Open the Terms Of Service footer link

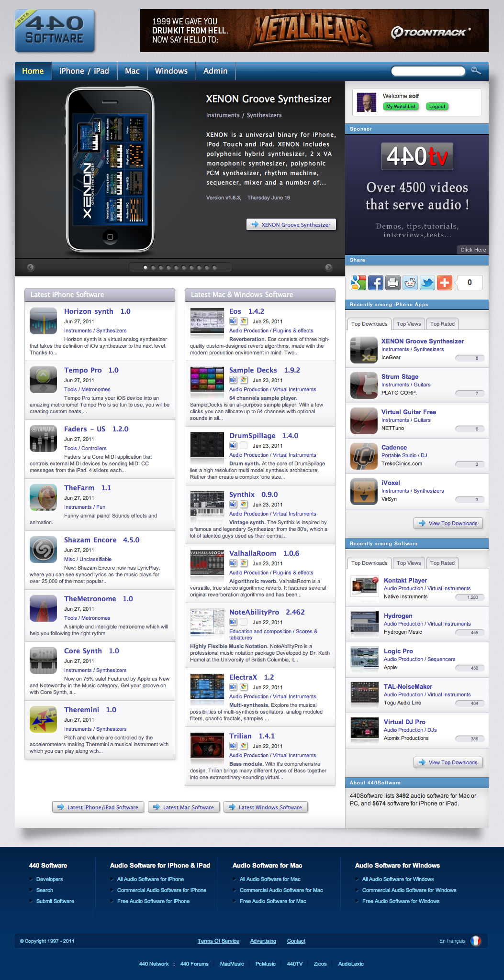pyautogui.click(x=218, y=941)
